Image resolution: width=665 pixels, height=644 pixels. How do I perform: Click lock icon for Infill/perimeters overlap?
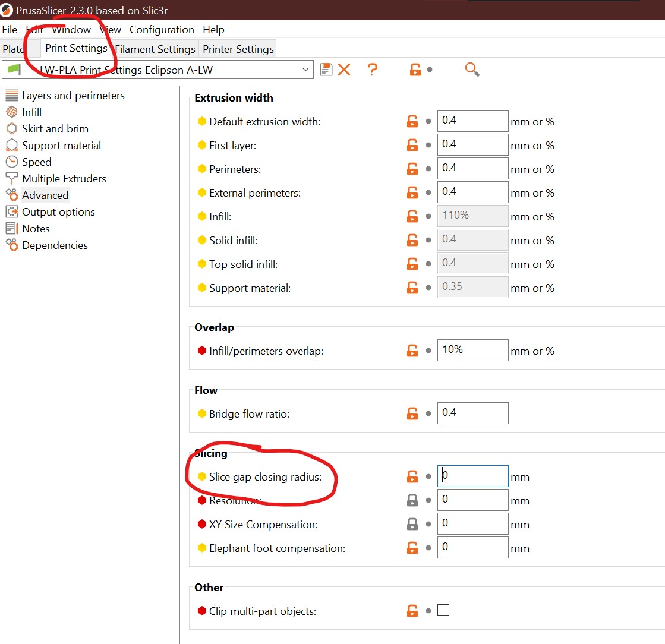click(412, 351)
